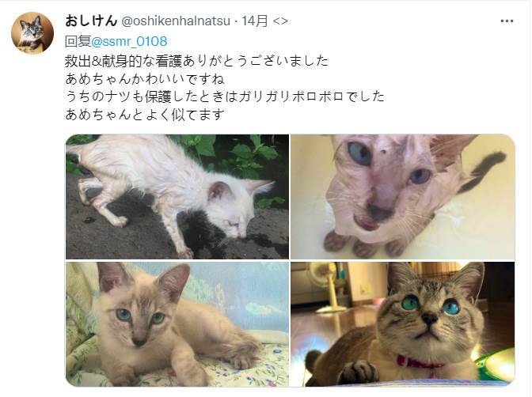This screenshot has width=532, height=397.
Task: Click the dot separator before 14月
Action: [x=236, y=21]
